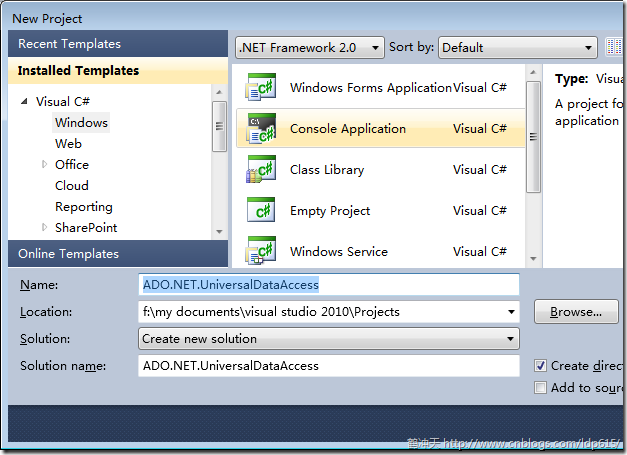Click the Class Library template icon

(x=261, y=169)
